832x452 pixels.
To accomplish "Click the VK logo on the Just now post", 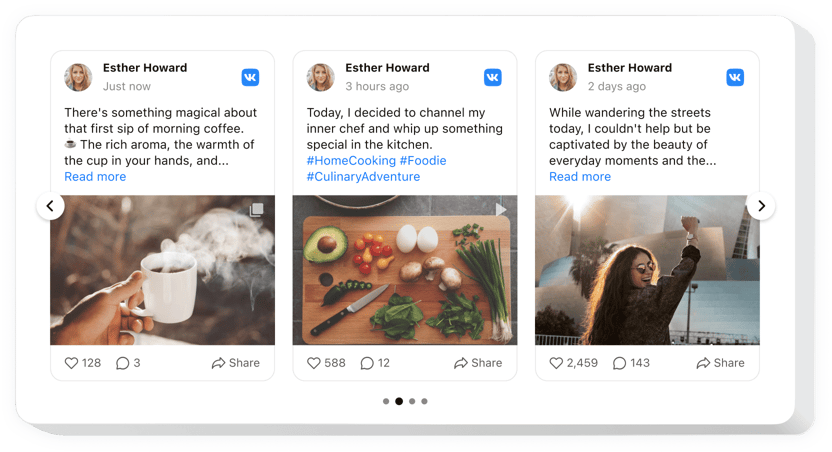I will tap(251, 77).
